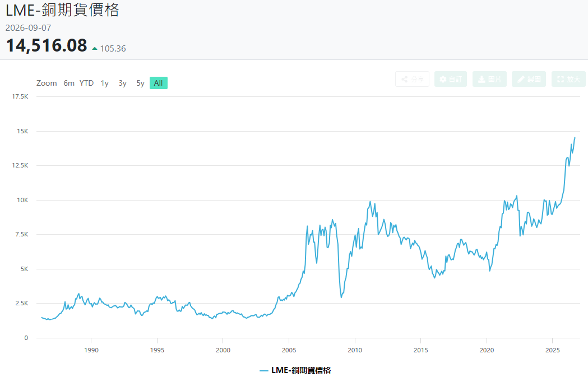Screen dimensions: 588x377
Task: Select the All zoom range
Action: 159,83
